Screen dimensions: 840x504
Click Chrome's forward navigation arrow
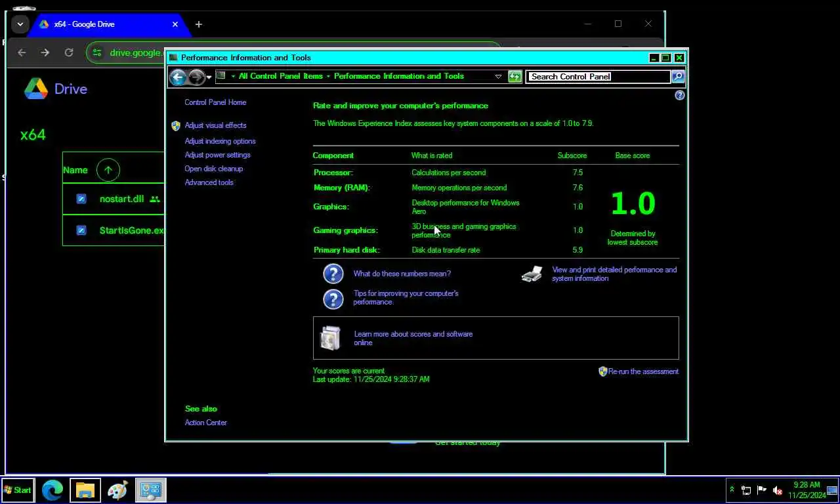pyautogui.click(x=45, y=52)
